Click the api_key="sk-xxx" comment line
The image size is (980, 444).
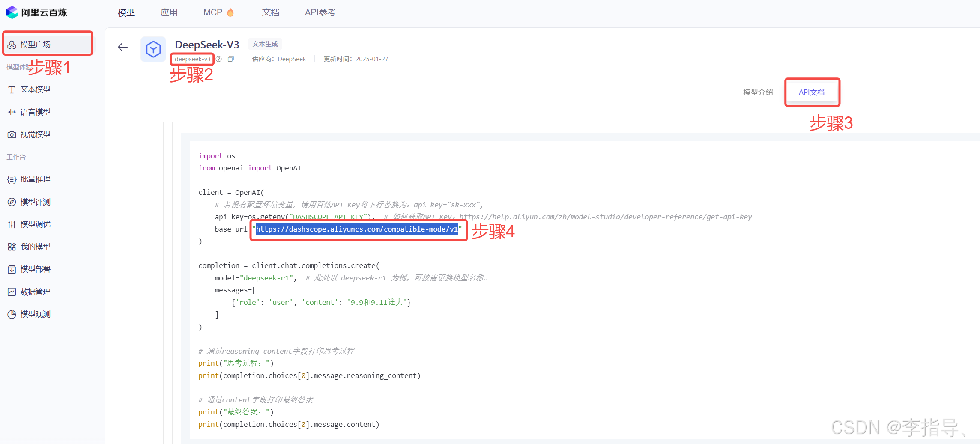349,205
